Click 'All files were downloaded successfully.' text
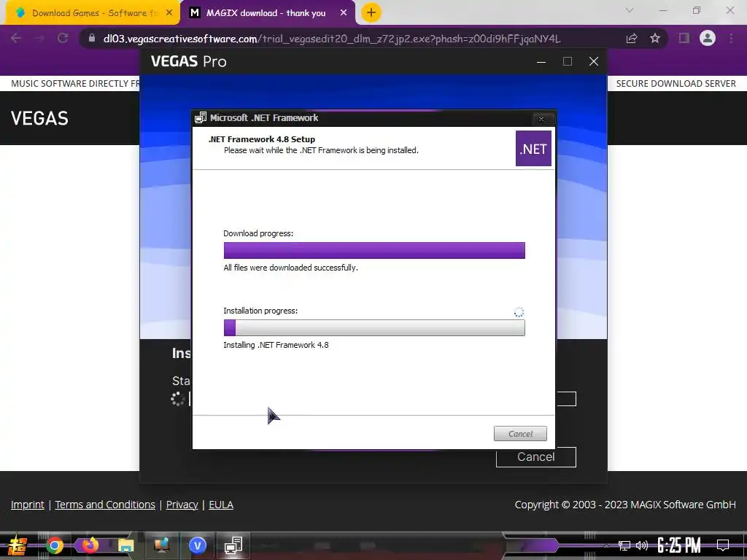 point(290,268)
